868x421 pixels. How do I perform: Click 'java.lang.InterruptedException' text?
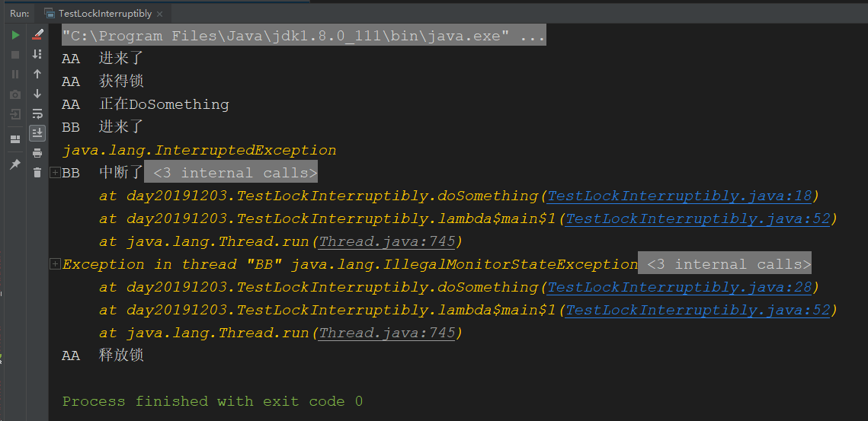click(x=200, y=150)
